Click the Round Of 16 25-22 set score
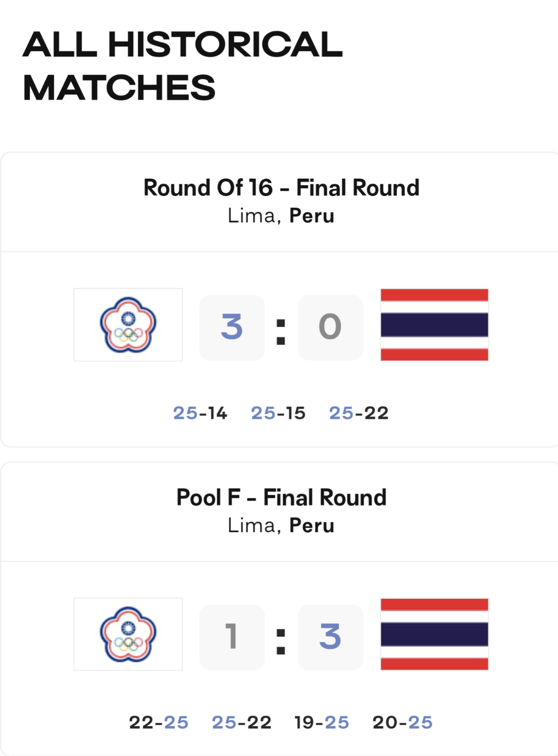558x756 pixels. coord(359,413)
